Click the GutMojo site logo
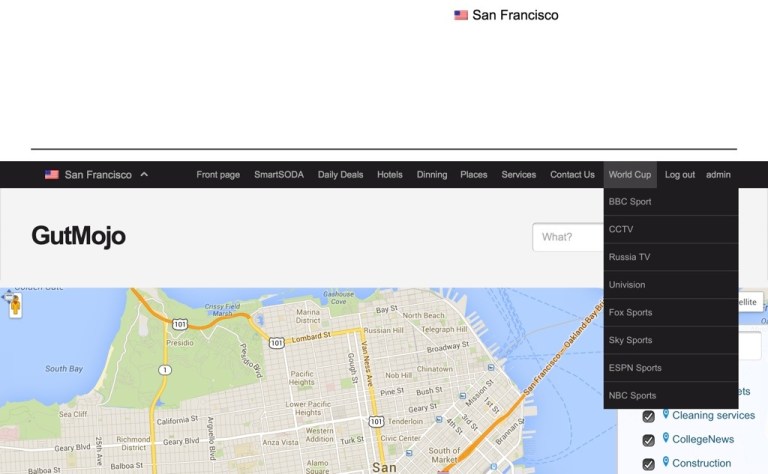This screenshot has width=768, height=474. point(78,236)
